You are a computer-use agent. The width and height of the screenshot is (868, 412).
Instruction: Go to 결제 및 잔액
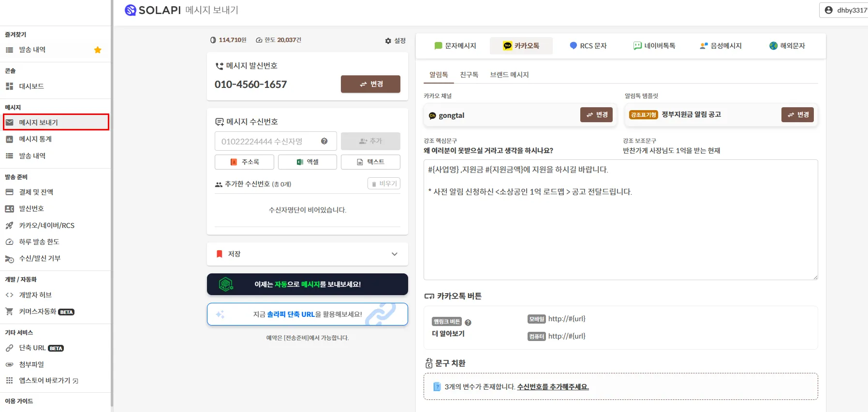[x=36, y=192]
